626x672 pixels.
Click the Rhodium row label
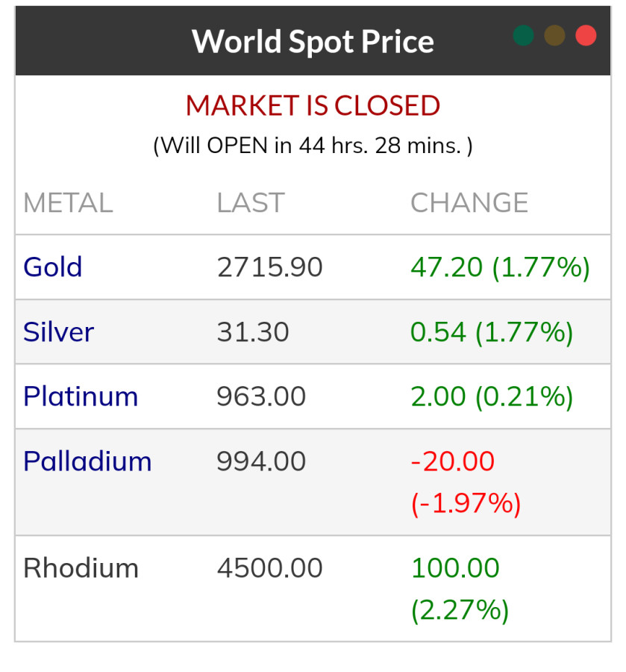coord(81,568)
